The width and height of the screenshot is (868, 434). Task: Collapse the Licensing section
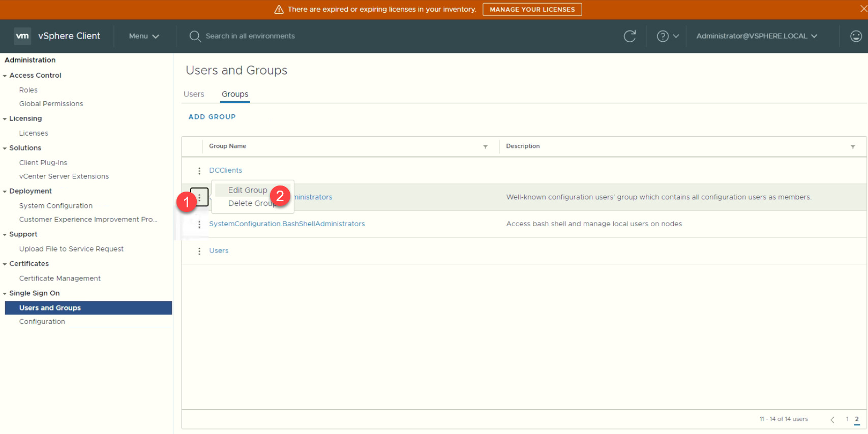pos(5,119)
